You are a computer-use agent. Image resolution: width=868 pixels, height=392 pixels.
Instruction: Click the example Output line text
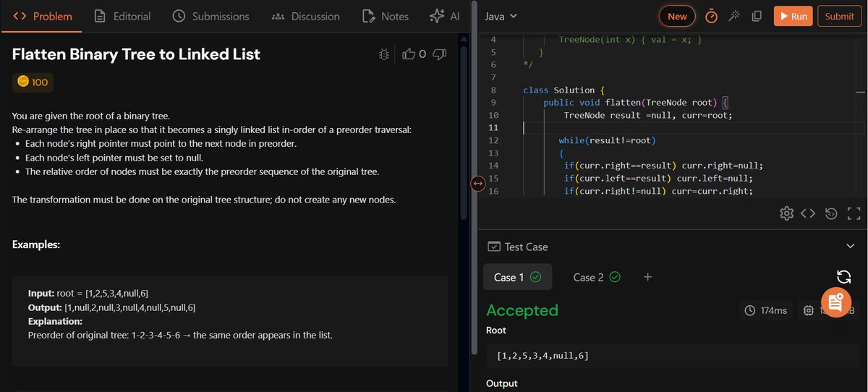click(111, 307)
